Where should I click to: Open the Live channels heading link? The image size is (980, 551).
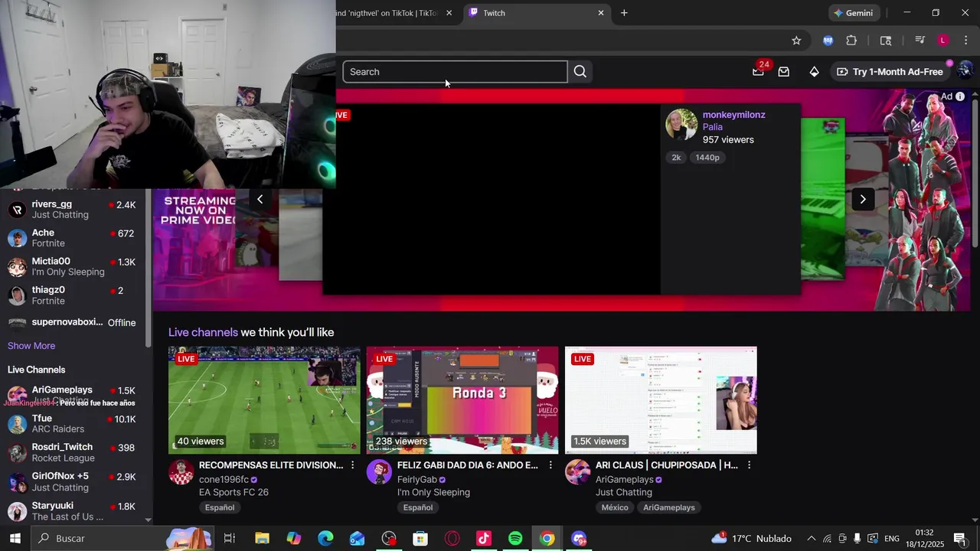point(203,332)
